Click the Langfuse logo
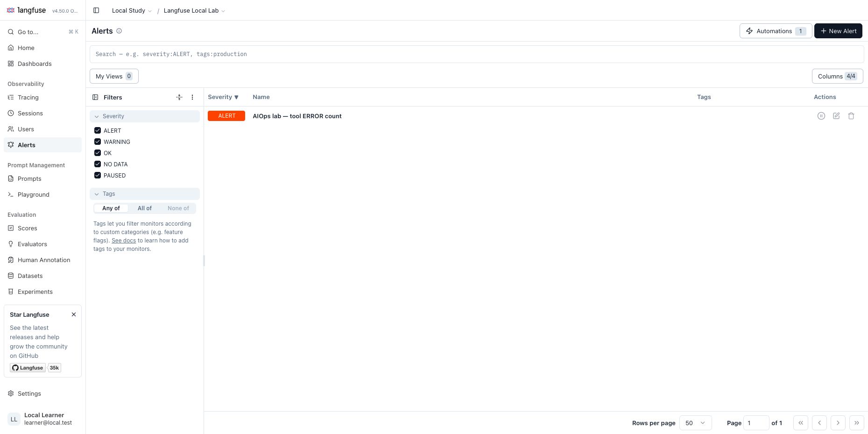 point(26,10)
